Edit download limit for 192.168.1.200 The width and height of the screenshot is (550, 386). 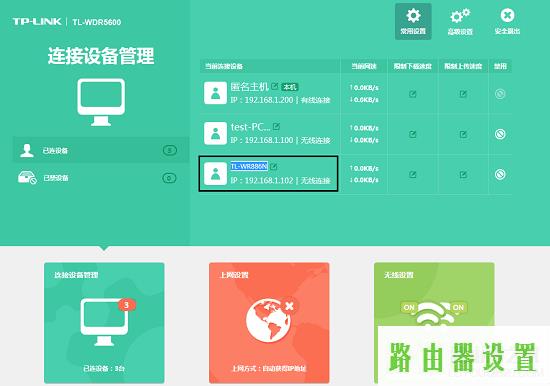point(412,94)
